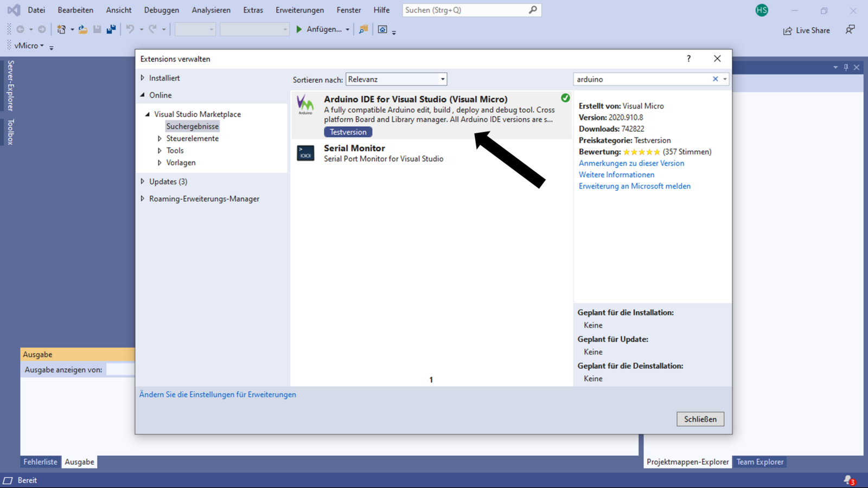This screenshot has height=488, width=868.
Task: Open the Erweiterungen menu
Action: [299, 10]
